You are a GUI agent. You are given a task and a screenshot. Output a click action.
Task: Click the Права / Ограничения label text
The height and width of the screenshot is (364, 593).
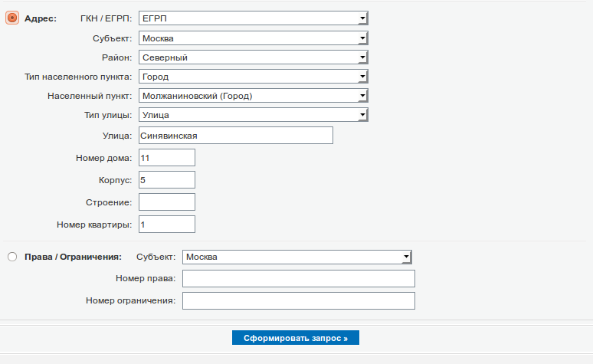click(x=74, y=257)
